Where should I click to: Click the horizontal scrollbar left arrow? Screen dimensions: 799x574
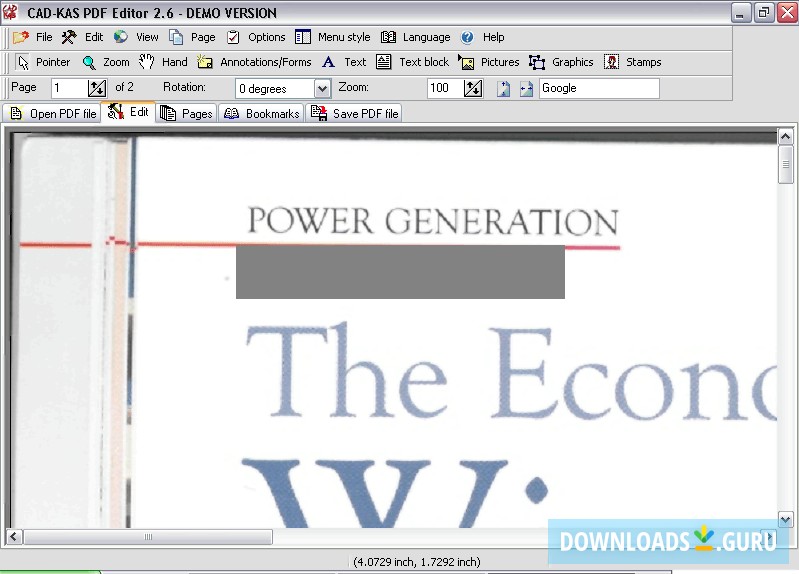(x=14, y=536)
